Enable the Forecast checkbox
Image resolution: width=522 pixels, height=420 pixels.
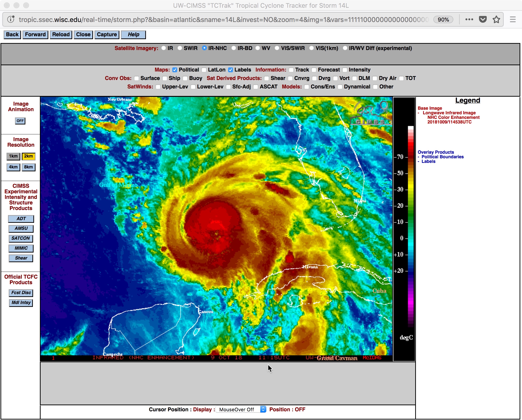pos(314,70)
